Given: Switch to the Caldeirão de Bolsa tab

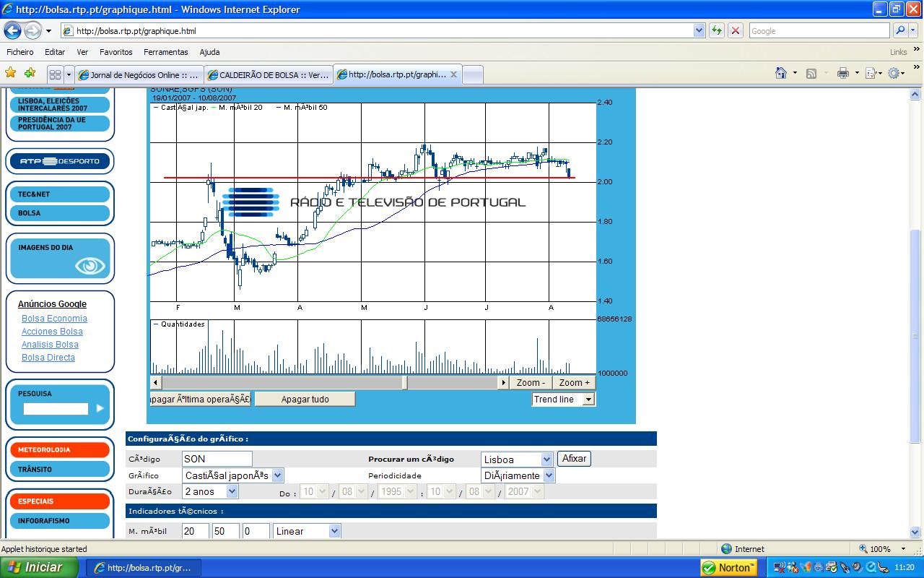Looking at the screenshot, I should tap(268, 74).
